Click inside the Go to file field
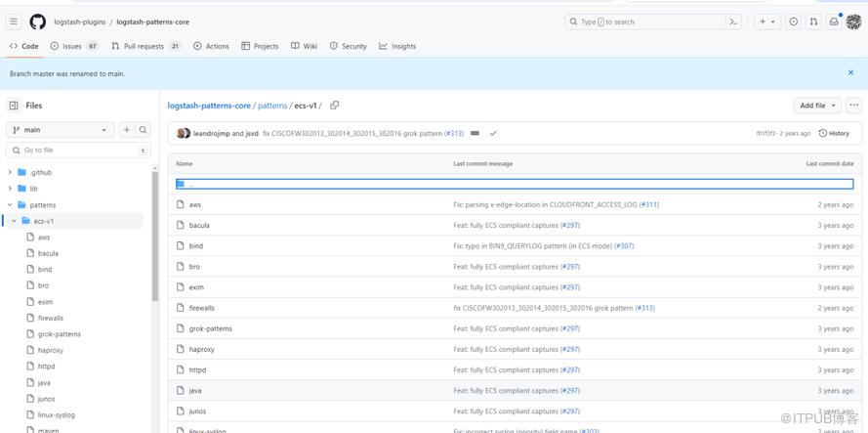This screenshot has height=433, width=868. coord(78,151)
